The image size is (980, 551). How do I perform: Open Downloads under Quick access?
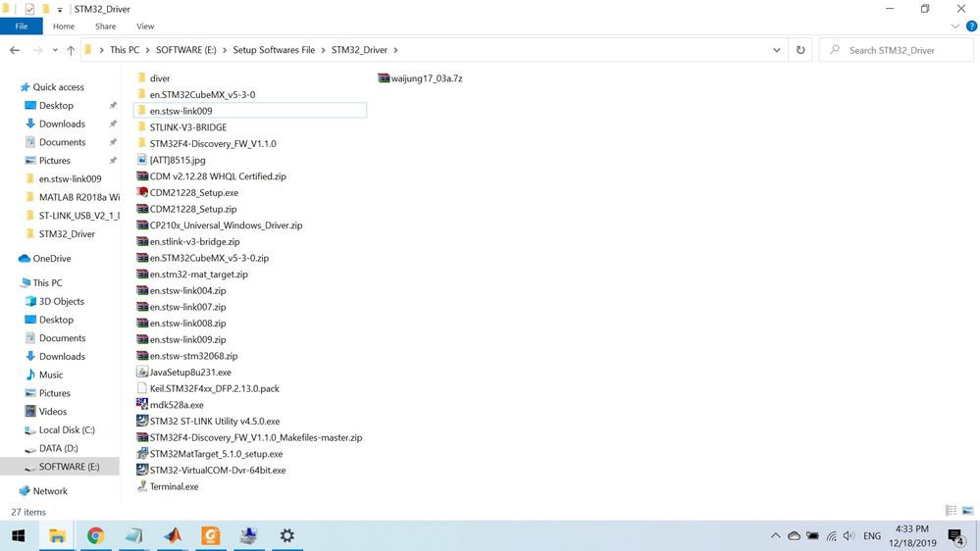[55, 124]
